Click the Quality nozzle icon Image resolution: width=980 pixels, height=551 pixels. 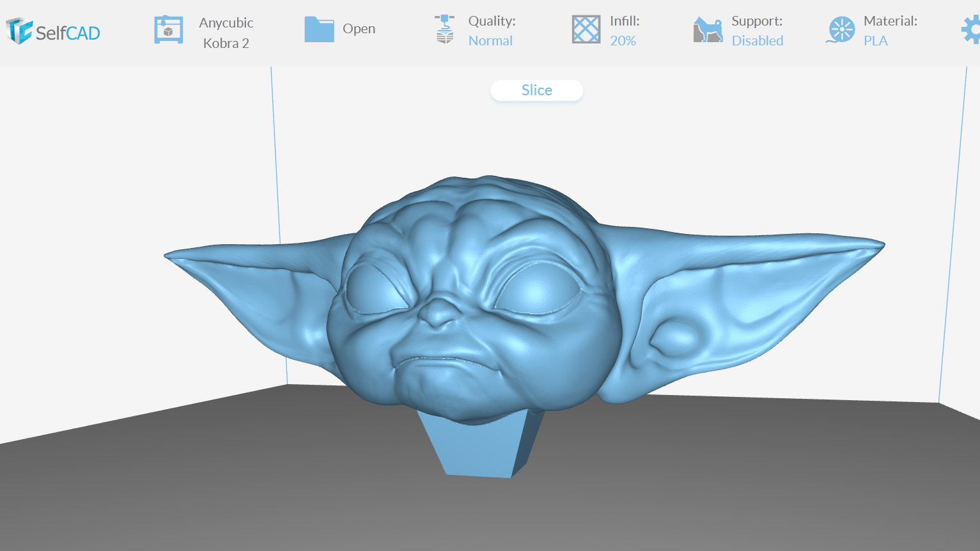point(444,29)
